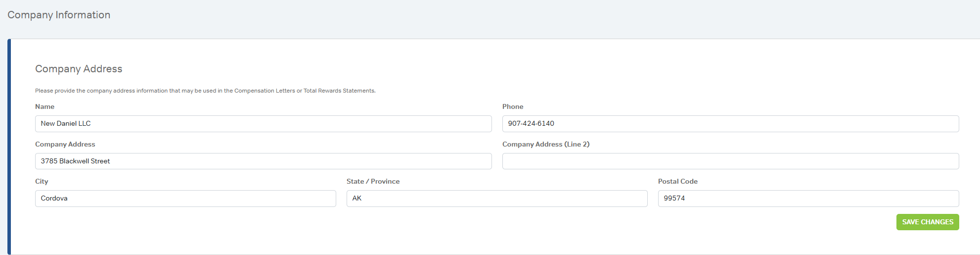Select the empty Company Address Line 2 field
Viewport: 980px width, 255px height.
[730, 161]
